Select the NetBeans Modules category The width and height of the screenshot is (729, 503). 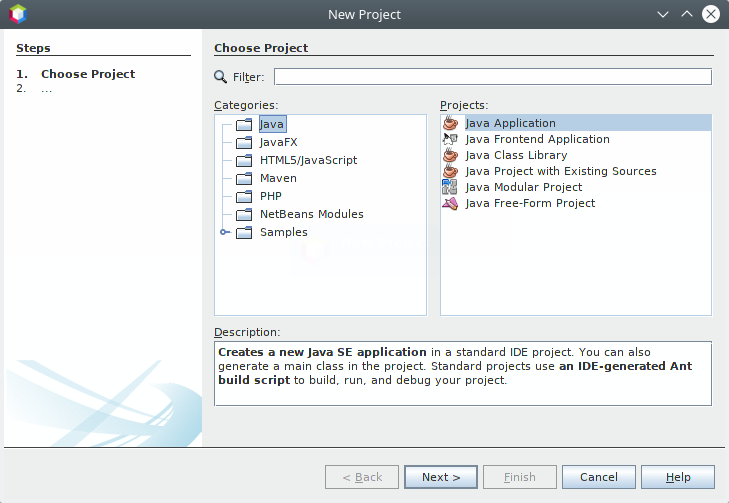tap(311, 214)
